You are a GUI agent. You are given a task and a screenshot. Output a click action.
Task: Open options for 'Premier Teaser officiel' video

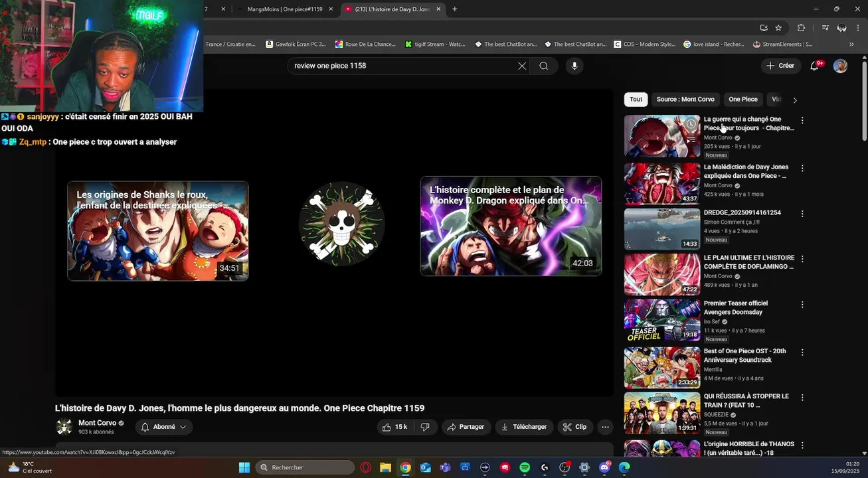click(802, 305)
